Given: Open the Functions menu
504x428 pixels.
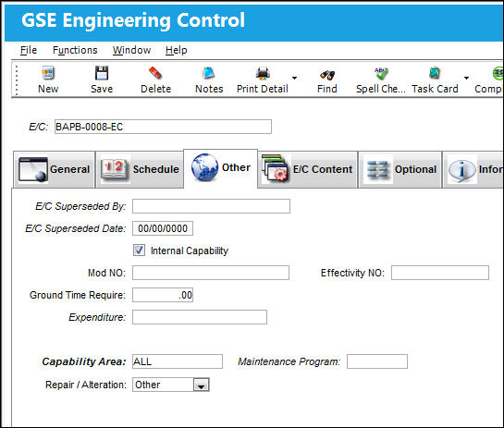Looking at the screenshot, I should (75, 50).
